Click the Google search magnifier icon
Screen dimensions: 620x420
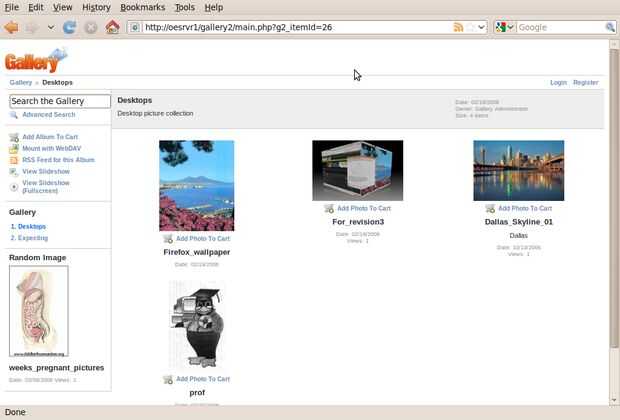click(x=610, y=27)
